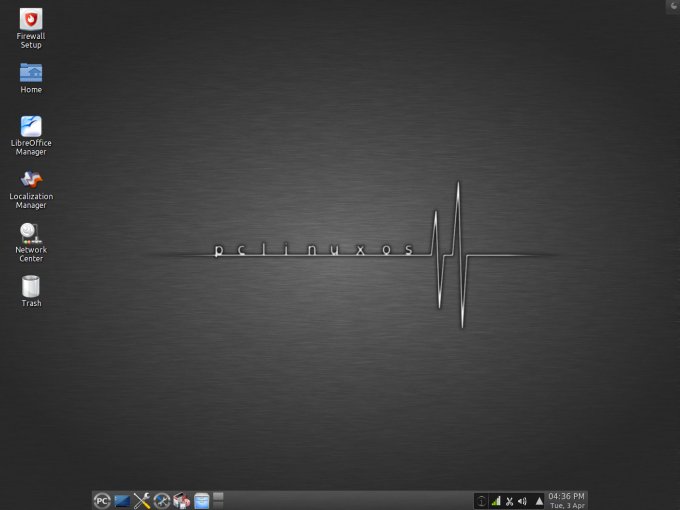Click the info notifications tray icon
Screen dimensions: 680x510
[x=481, y=501]
